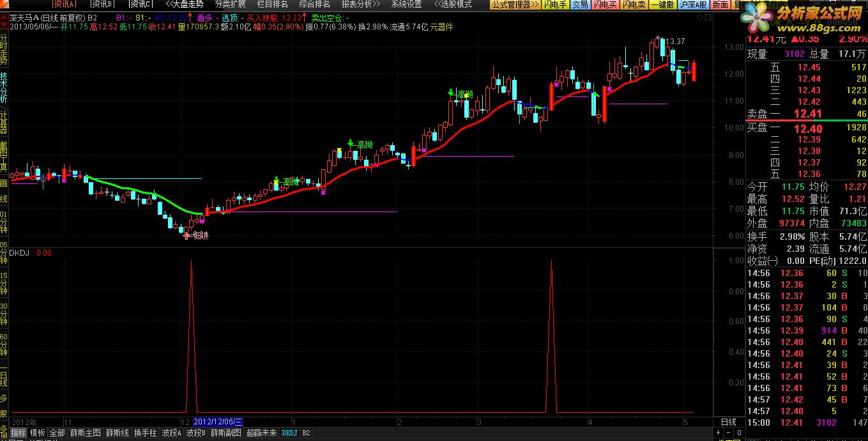Select the 沪深A股 market button

[694, 4]
